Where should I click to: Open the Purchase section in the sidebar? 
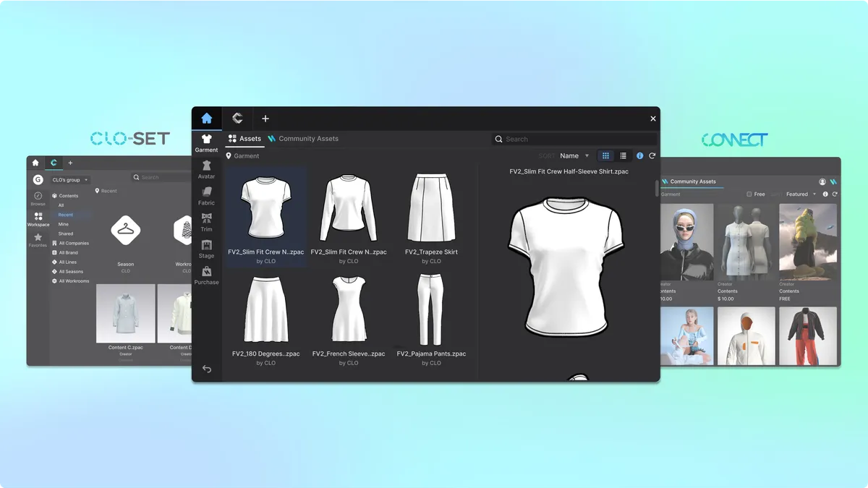(x=206, y=275)
